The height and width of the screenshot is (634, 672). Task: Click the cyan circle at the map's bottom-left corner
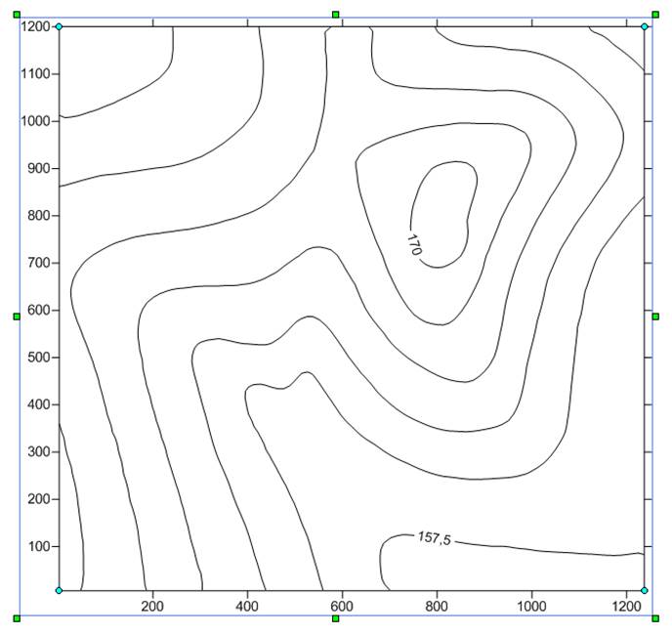60,590
